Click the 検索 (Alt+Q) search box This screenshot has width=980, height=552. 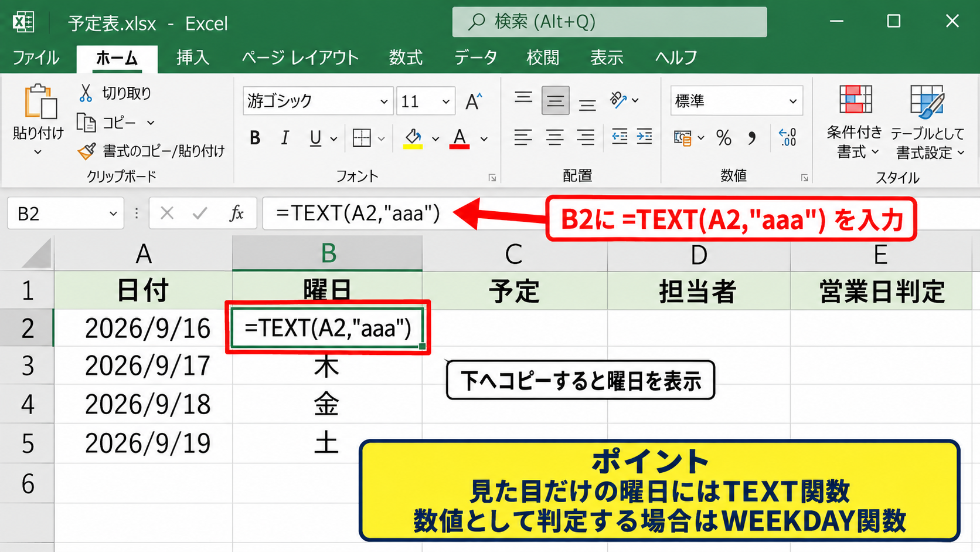(x=610, y=22)
